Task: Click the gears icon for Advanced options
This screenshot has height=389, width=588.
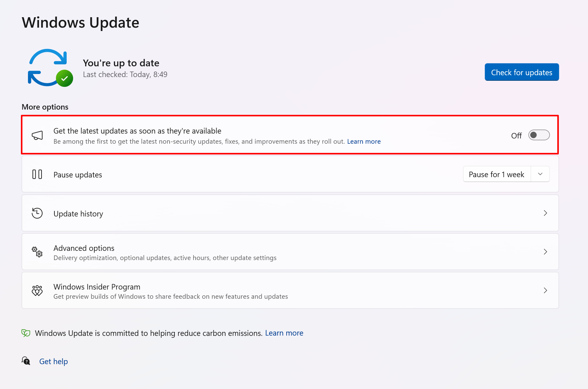Action: (x=37, y=252)
